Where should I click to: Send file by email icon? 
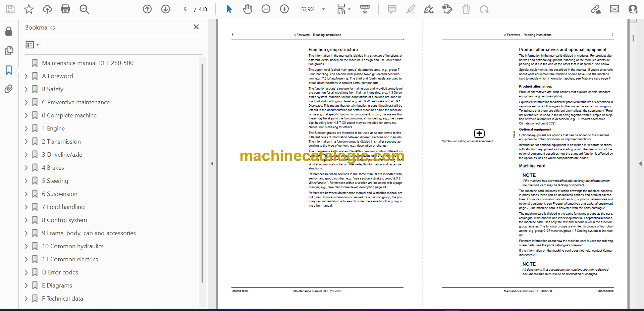tap(614, 9)
